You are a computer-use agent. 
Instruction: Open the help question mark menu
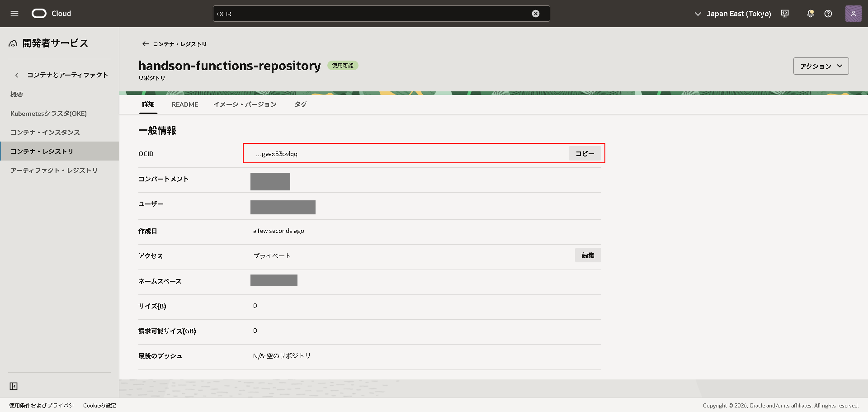[x=828, y=14]
